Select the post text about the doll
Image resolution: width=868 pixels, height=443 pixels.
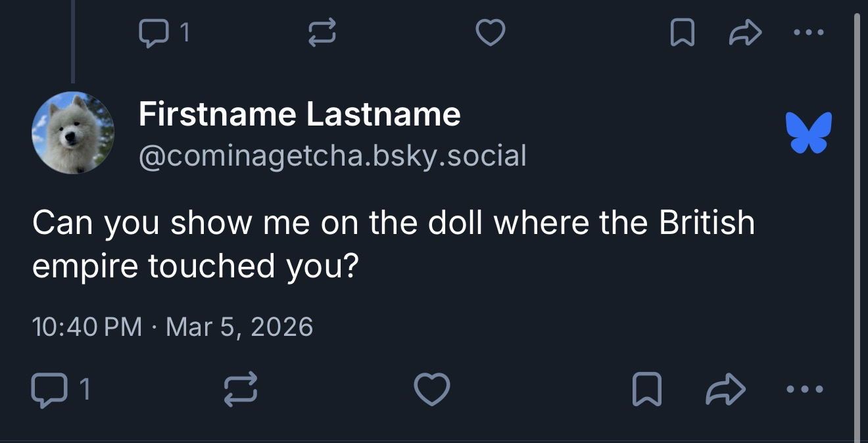coord(393,244)
